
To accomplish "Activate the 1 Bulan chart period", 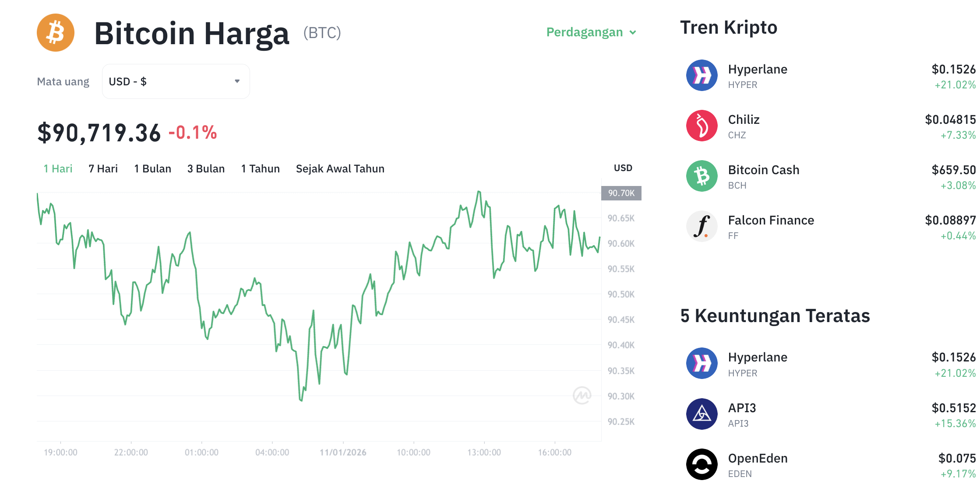I will coord(152,168).
